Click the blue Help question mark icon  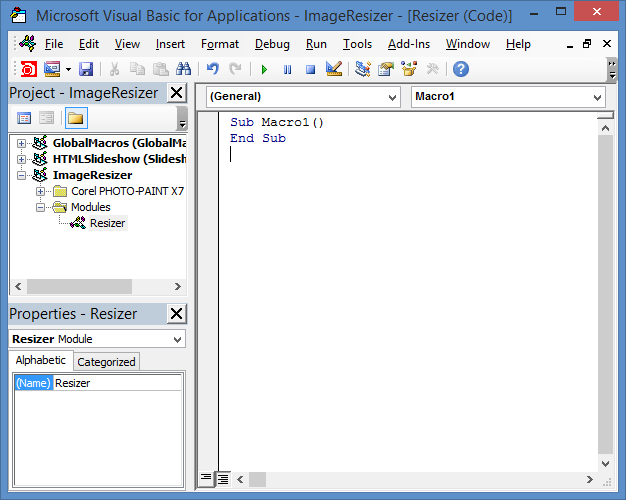click(461, 69)
